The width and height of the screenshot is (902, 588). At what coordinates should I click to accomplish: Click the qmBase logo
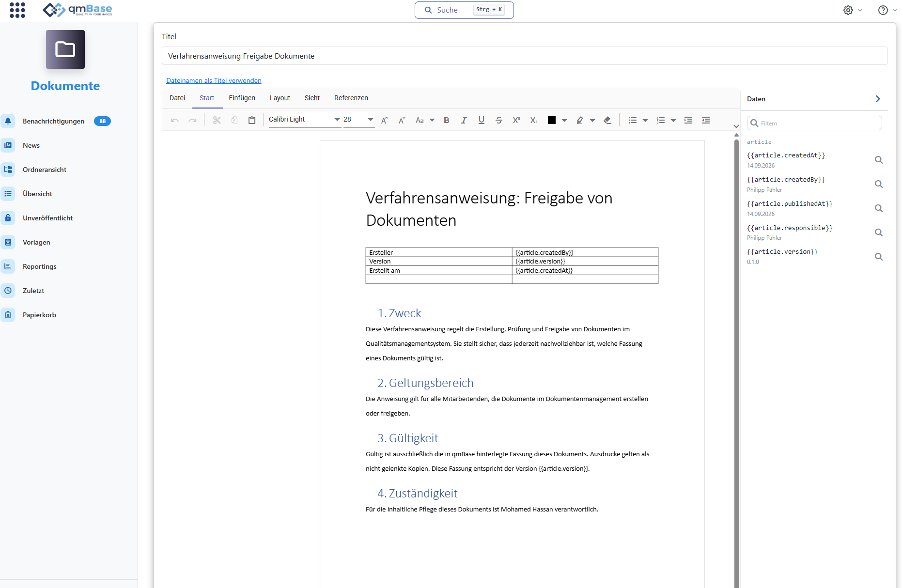pyautogui.click(x=78, y=10)
